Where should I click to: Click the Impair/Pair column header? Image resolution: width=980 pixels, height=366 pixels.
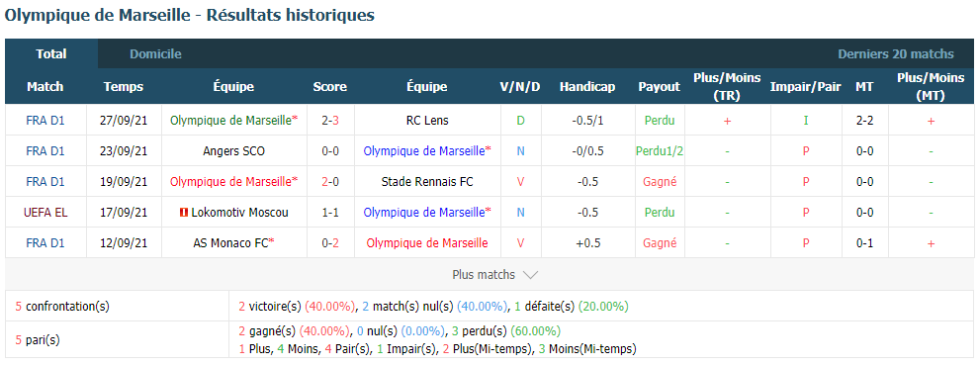(806, 87)
